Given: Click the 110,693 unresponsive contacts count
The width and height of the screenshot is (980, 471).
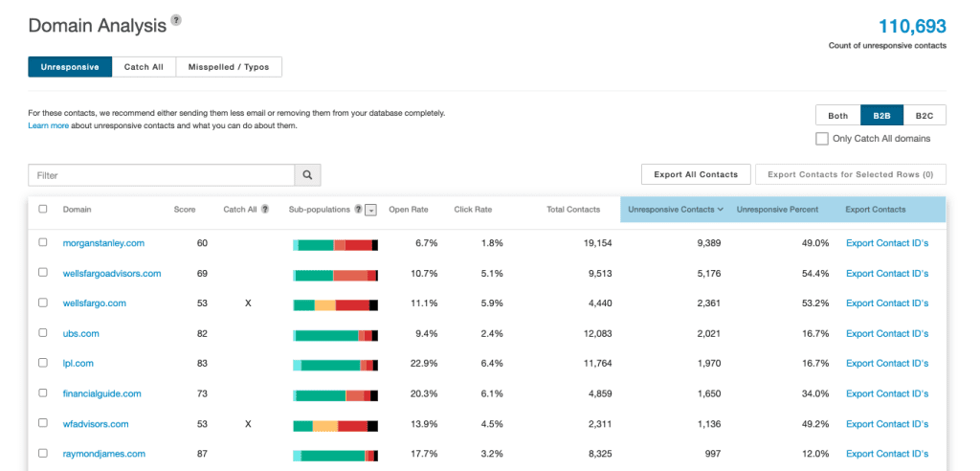Looking at the screenshot, I should (x=912, y=26).
